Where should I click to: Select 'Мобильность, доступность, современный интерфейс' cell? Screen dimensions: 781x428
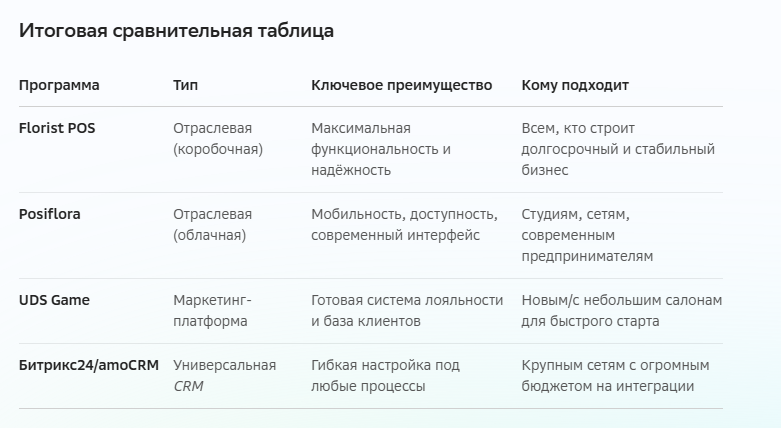tap(404, 225)
